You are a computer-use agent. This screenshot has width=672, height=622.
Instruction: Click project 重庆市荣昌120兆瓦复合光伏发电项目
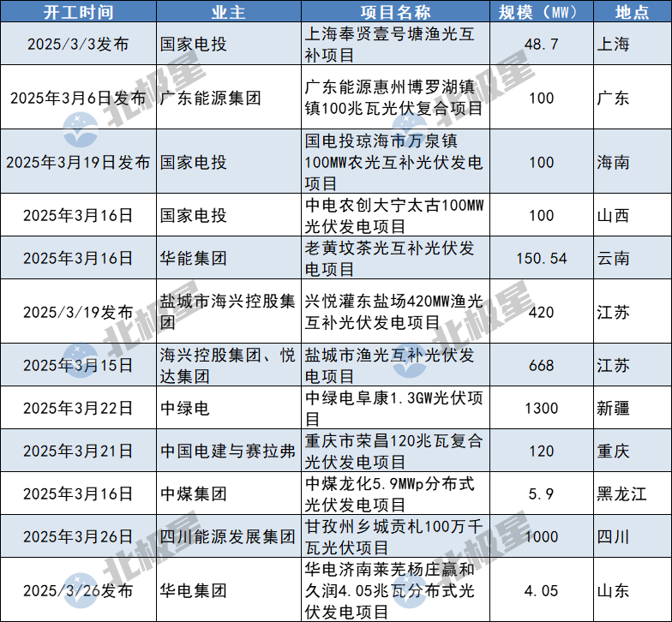click(394, 451)
